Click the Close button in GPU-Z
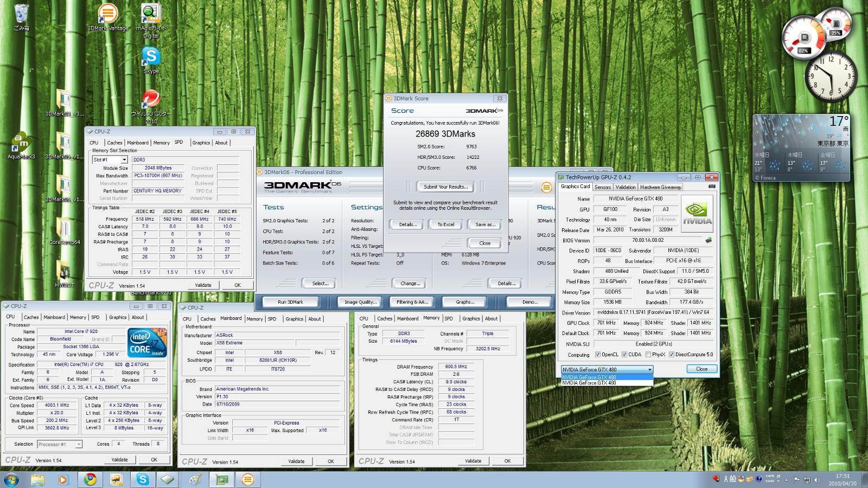The height and width of the screenshot is (488, 868). (x=701, y=369)
